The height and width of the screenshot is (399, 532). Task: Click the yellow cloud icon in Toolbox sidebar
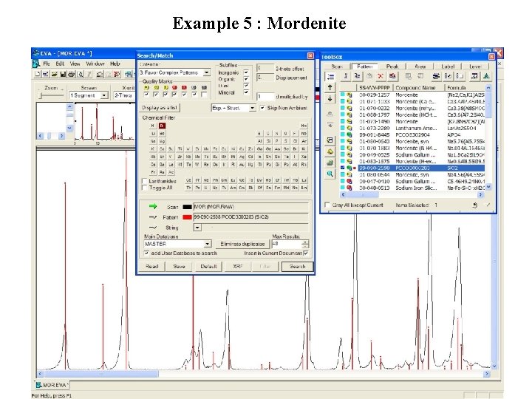(x=330, y=151)
